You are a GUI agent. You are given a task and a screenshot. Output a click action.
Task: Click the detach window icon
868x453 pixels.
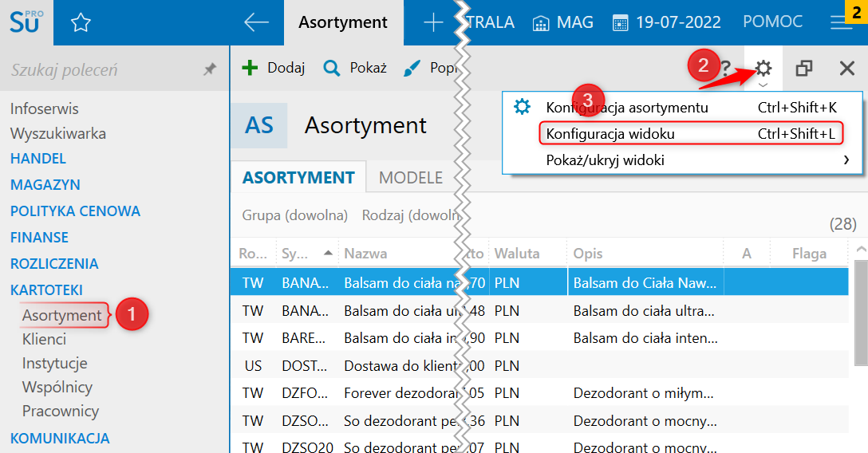pos(804,68)
